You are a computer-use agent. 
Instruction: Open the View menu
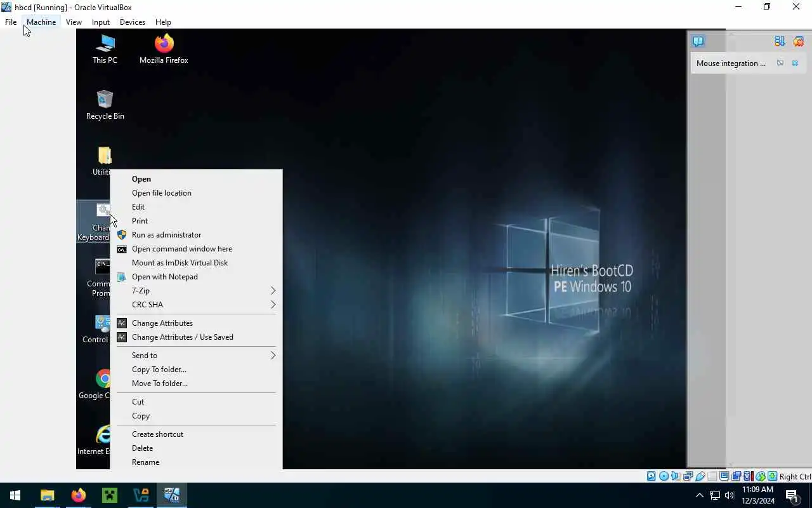tap(74, 22)
